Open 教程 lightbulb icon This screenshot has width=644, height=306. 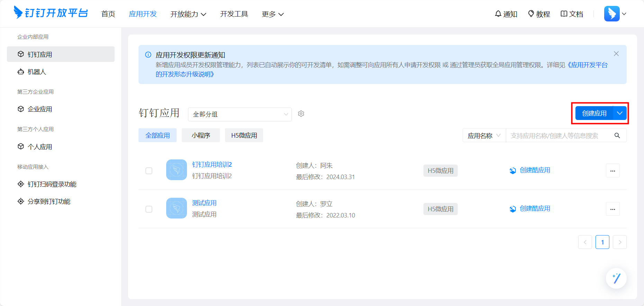531,14
